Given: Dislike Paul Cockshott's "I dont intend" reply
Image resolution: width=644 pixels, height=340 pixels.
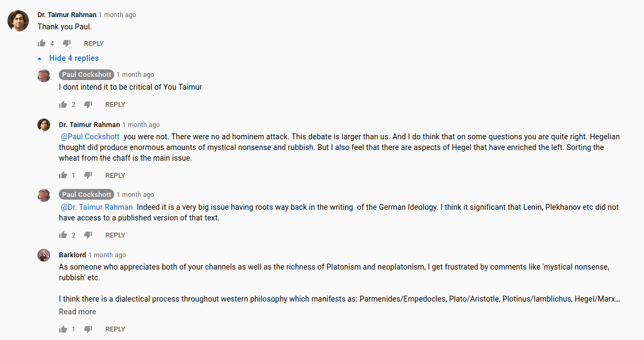Looking at the screenshot, I should pyautogui.click(x=88, y=105).
